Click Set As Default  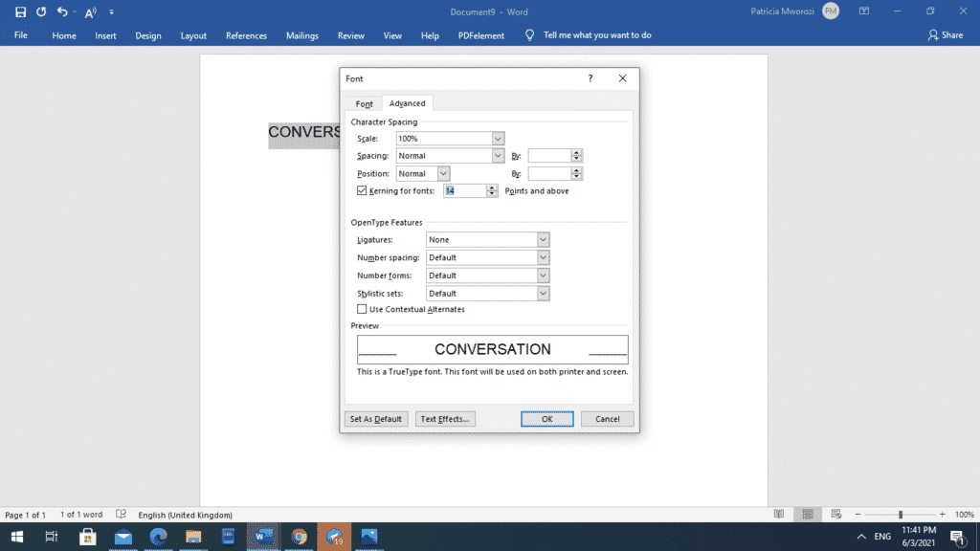click(x=375, y=418)
